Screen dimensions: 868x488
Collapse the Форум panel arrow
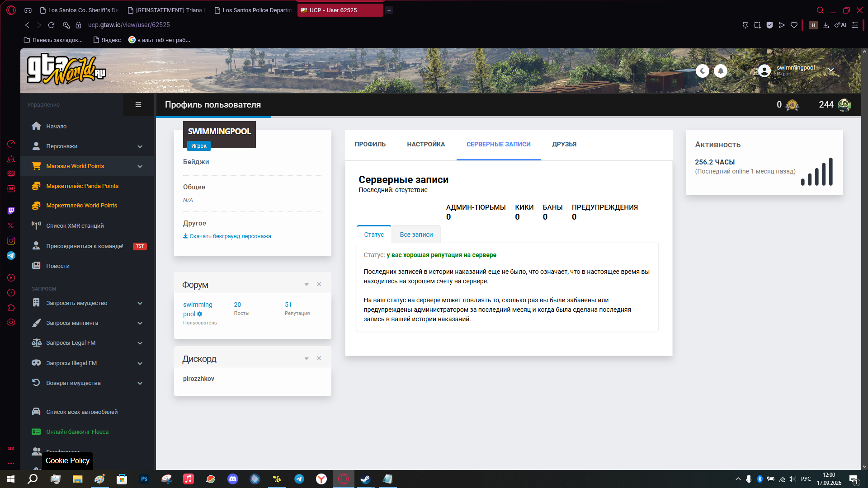[307, 284]
